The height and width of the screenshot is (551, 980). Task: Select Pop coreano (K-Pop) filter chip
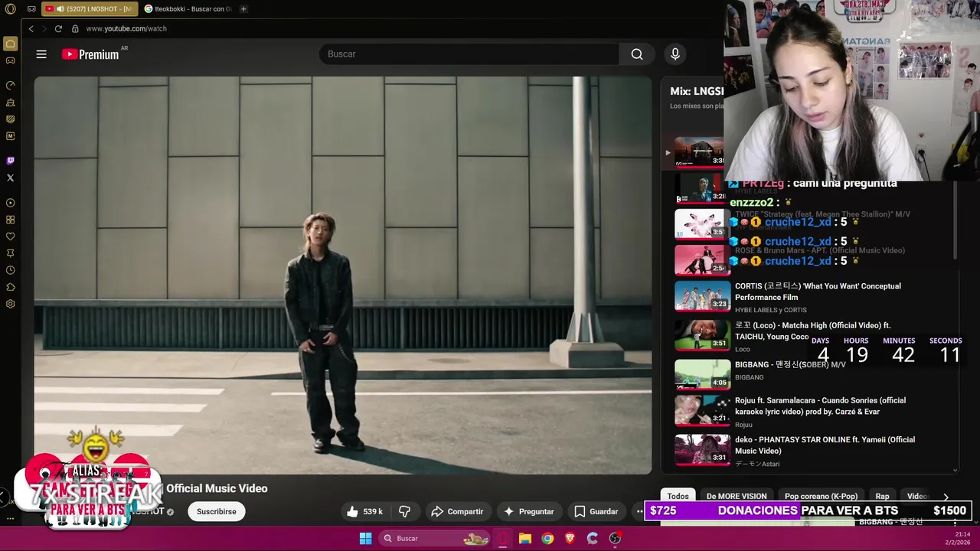[821, 497]
